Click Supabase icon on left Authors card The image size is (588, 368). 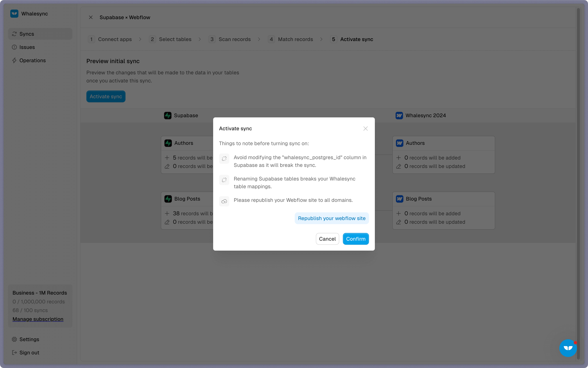click(x=168, y=143)
